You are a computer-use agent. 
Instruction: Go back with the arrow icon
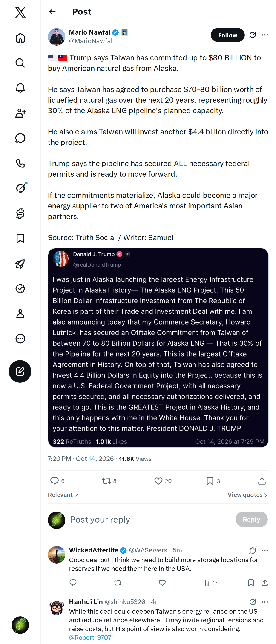(x=52, y=12)
